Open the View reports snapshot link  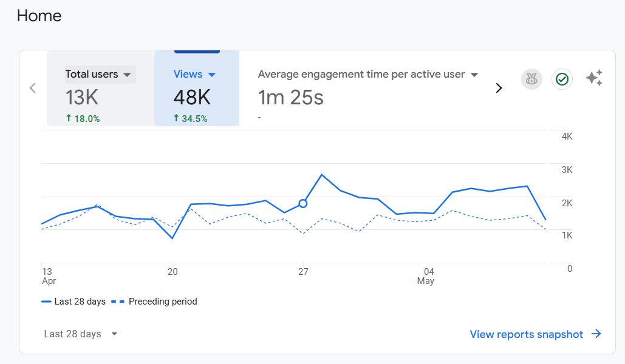point(526,334)
